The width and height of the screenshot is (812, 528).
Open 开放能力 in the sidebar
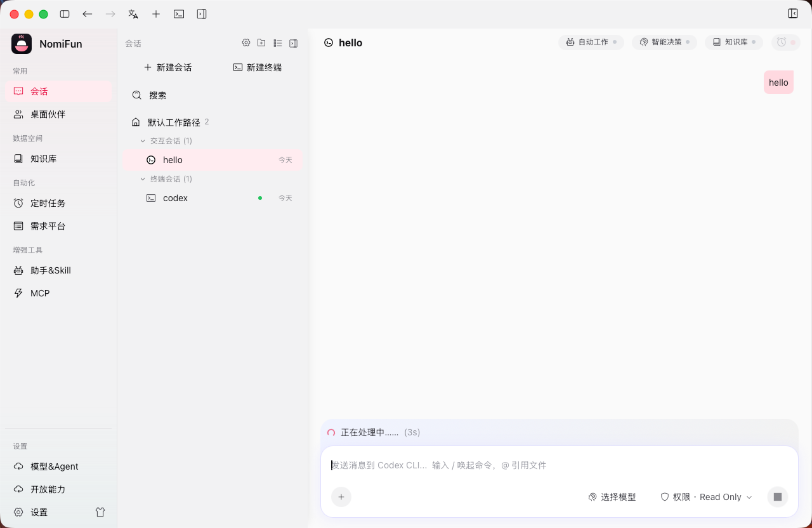coord(58,489)
